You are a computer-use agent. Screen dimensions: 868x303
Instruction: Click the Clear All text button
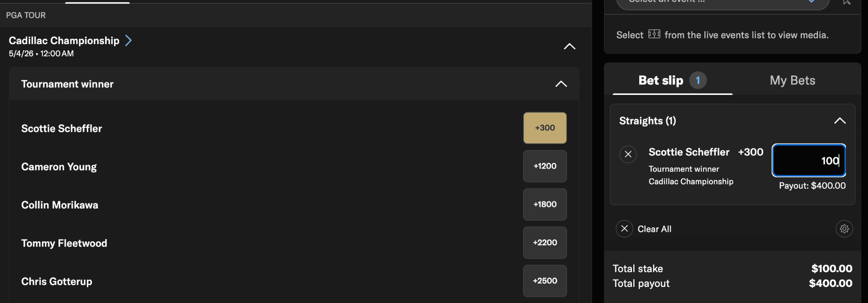pos(654,229)
